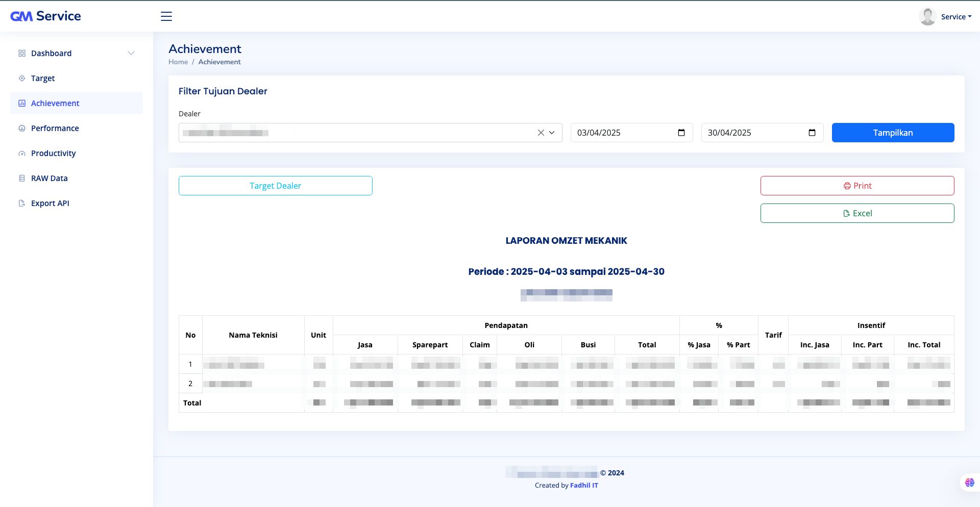Image resolution: width=980 pixels, height=507 pixels.
Task: Open calendar picker for end date 30/04/2025
Action: 812,133
